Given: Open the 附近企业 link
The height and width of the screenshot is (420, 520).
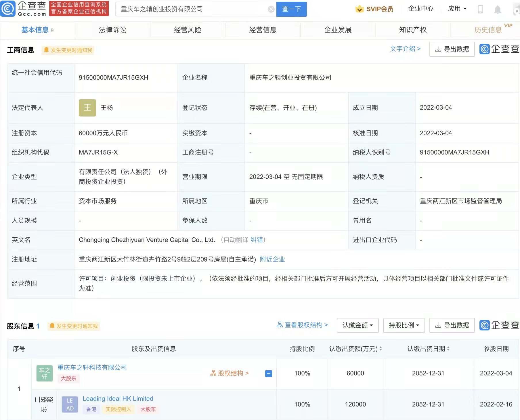Looking at the screenshot, I should pyautogui.click(x=272, y=259).
